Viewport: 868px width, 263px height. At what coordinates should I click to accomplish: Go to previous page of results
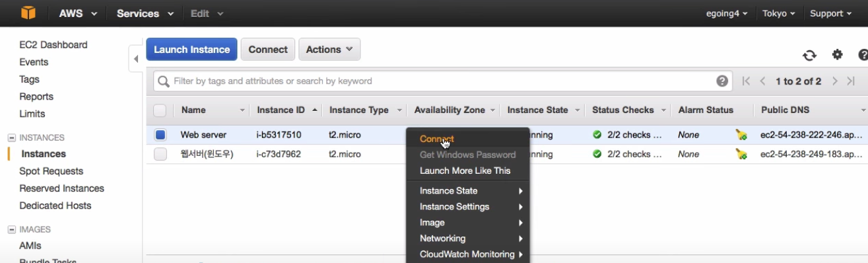pos(762,81)
